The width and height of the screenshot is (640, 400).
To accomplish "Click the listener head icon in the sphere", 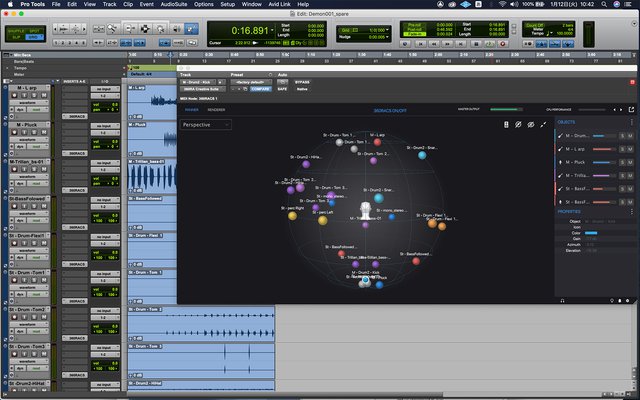I will point(366,211).
